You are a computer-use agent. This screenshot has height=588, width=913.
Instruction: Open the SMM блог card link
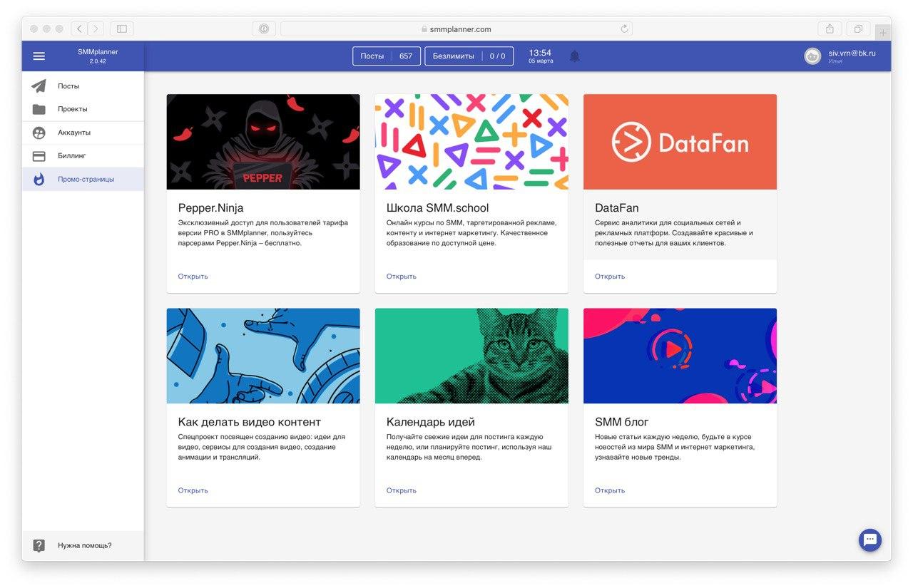pyautogui.click(x=610, y=490)
